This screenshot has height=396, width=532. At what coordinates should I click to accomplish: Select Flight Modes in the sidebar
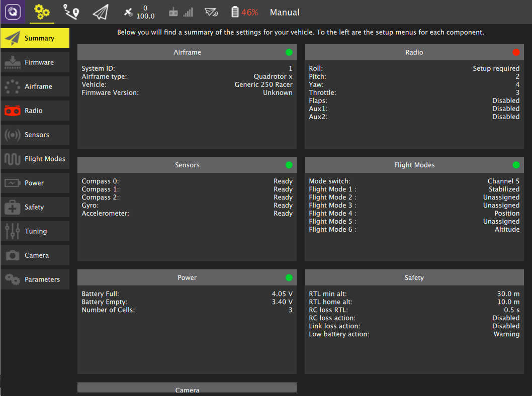click(x=35, y=159)
